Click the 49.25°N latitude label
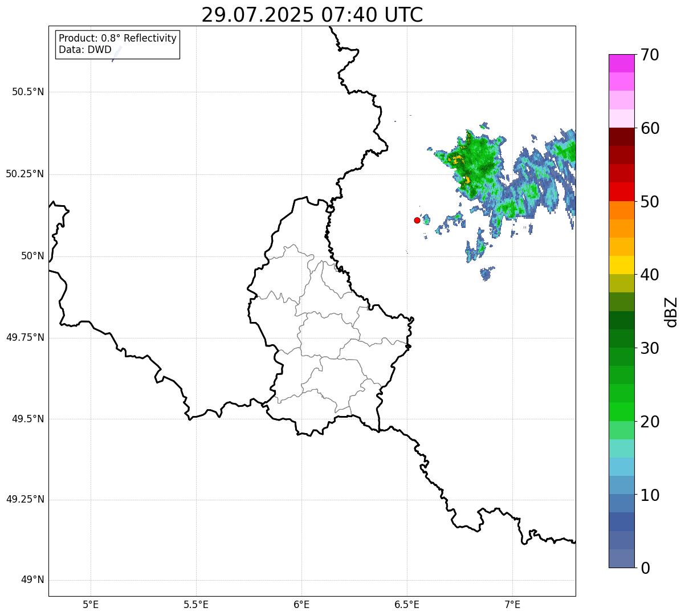This screenshot has width=685, height=616. coord(25,499)
